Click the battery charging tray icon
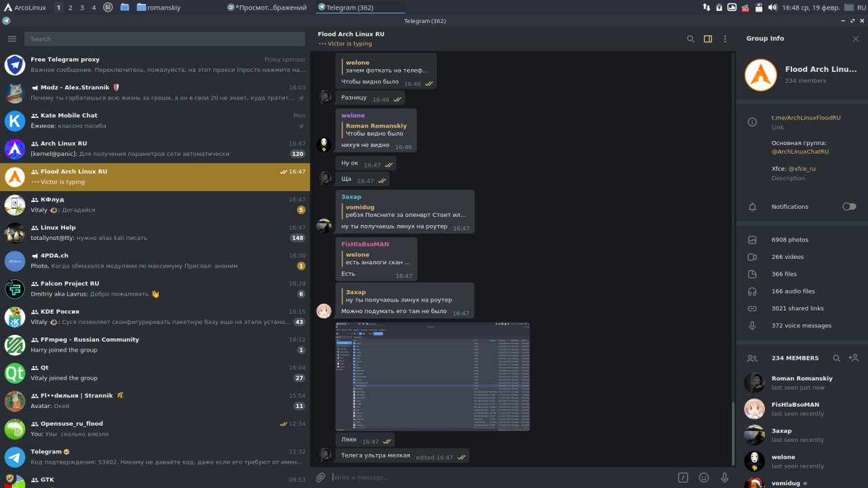Image resolution: width=868 pixels, height=488 pixels. click(x=719, y=7)
